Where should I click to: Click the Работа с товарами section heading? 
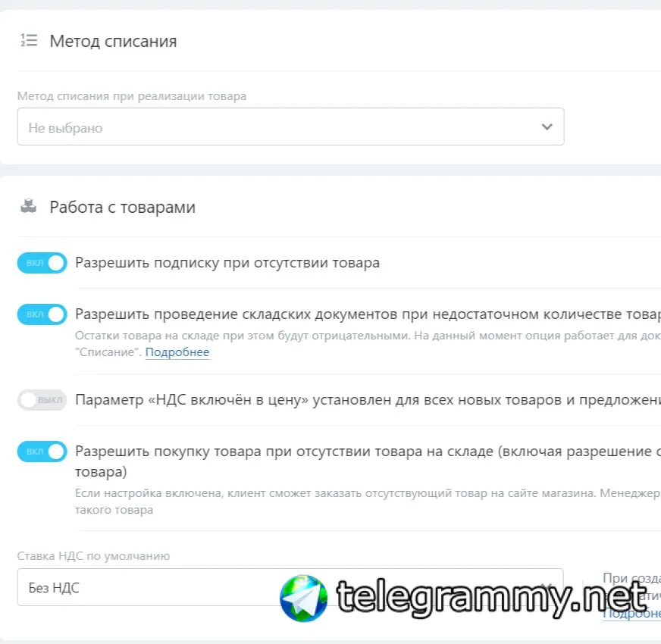pyautogui.click(x=122, y=208)
